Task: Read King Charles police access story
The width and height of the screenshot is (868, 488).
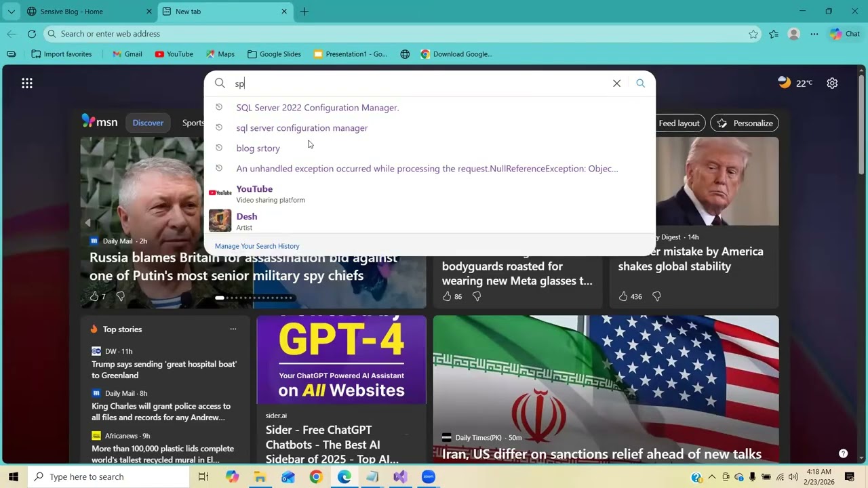Action: 161,411
